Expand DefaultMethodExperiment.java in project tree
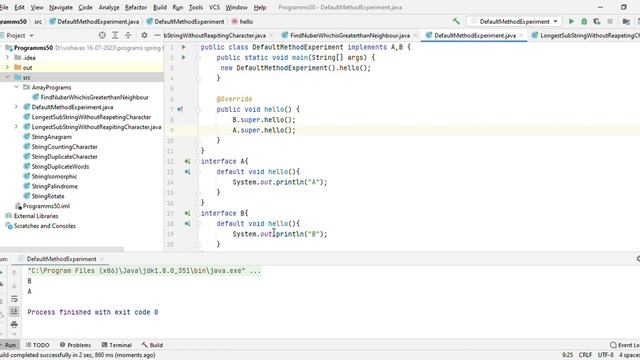 [16, 107]
